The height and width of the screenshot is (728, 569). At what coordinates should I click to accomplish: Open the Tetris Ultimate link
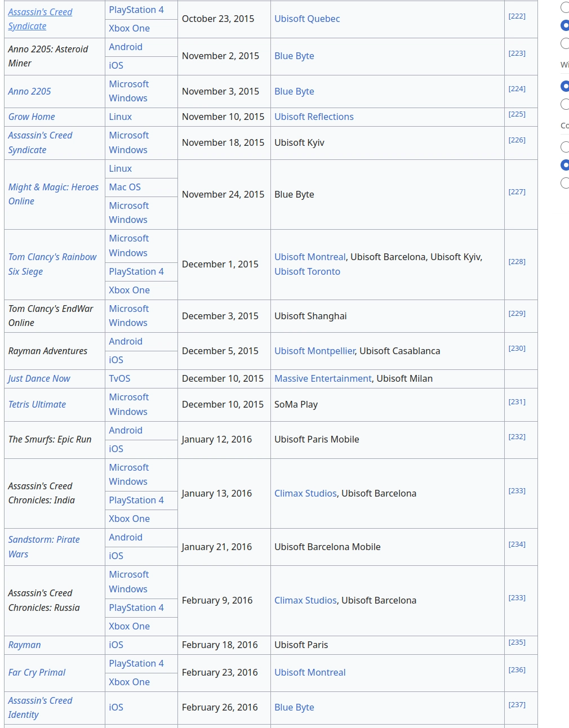tap(37, 404)
